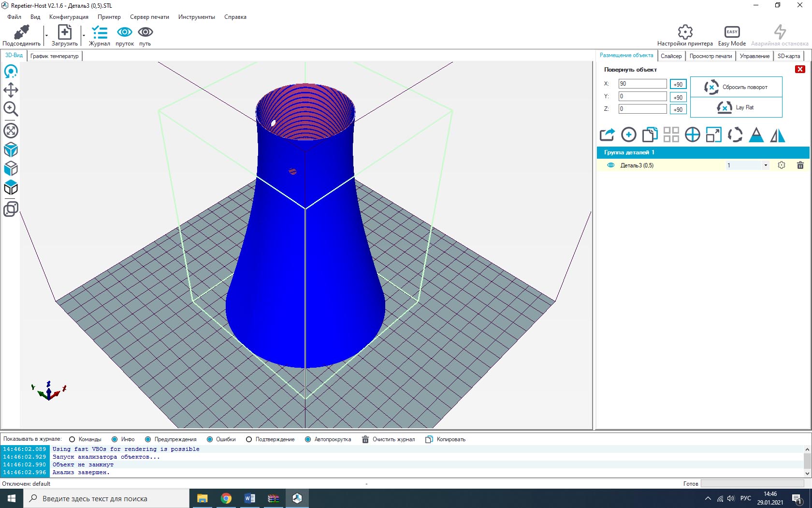Click the X rotation input field
The width and height of the screenshot is (812, 508).
(x=642, y=84)
